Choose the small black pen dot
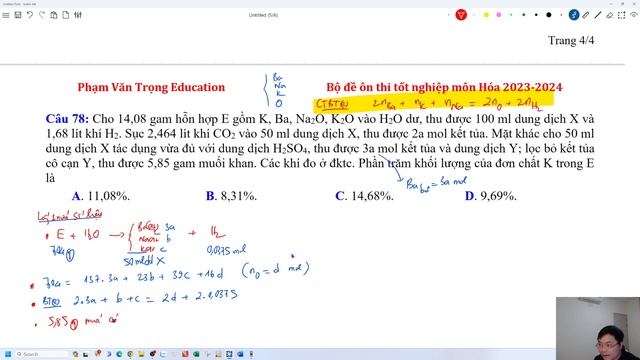Viewport: 640px width, 360px height. (536, 15)
